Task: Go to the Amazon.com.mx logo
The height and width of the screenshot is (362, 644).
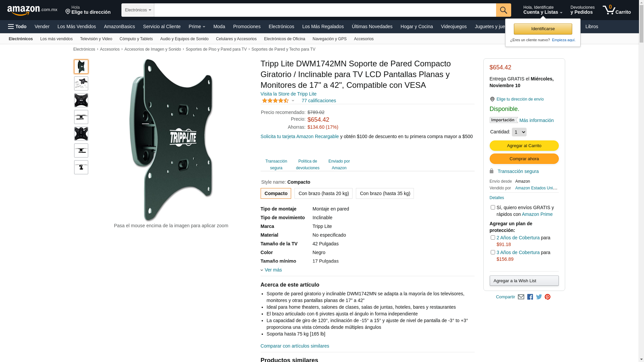Action: pyautogui.click(x=32, y=10)
